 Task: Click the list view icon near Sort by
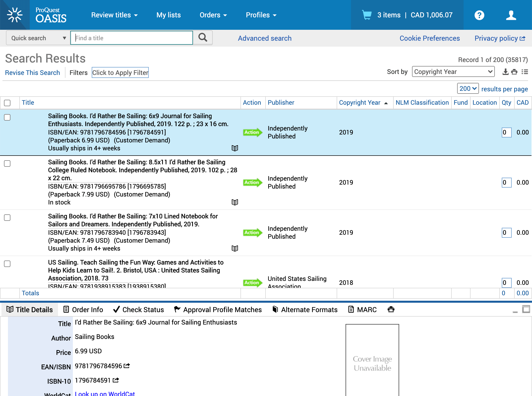(525, 72)
